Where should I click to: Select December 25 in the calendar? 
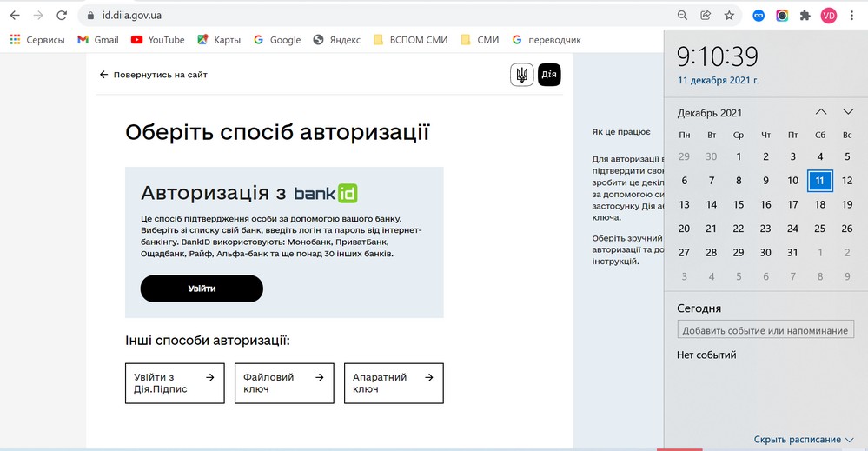pos(820,229)
